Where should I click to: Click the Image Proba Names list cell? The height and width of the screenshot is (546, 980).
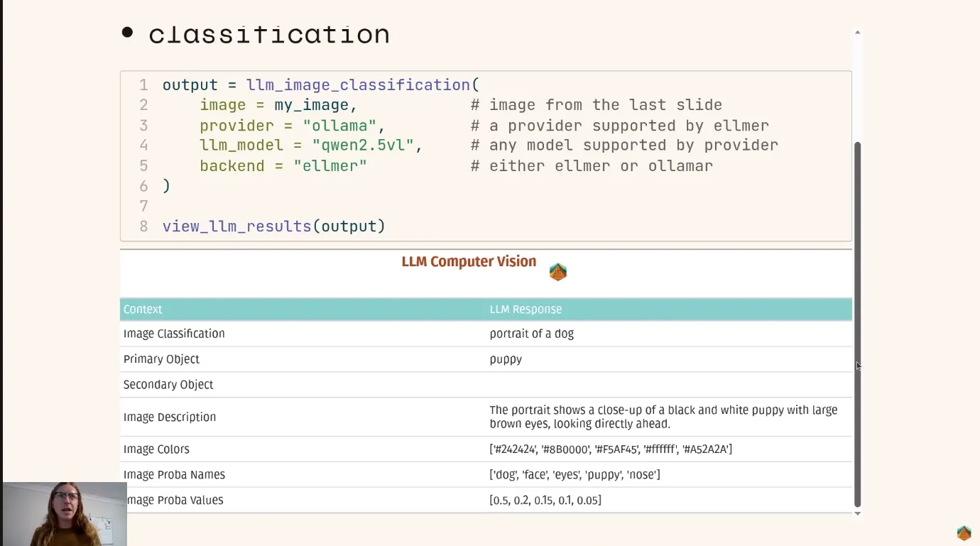point(575,475)
